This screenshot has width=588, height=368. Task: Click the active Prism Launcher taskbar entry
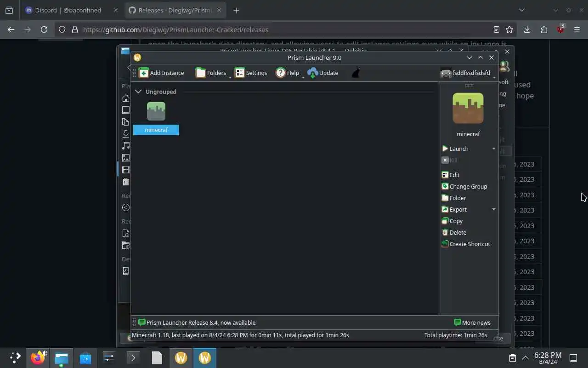(205, 357)
